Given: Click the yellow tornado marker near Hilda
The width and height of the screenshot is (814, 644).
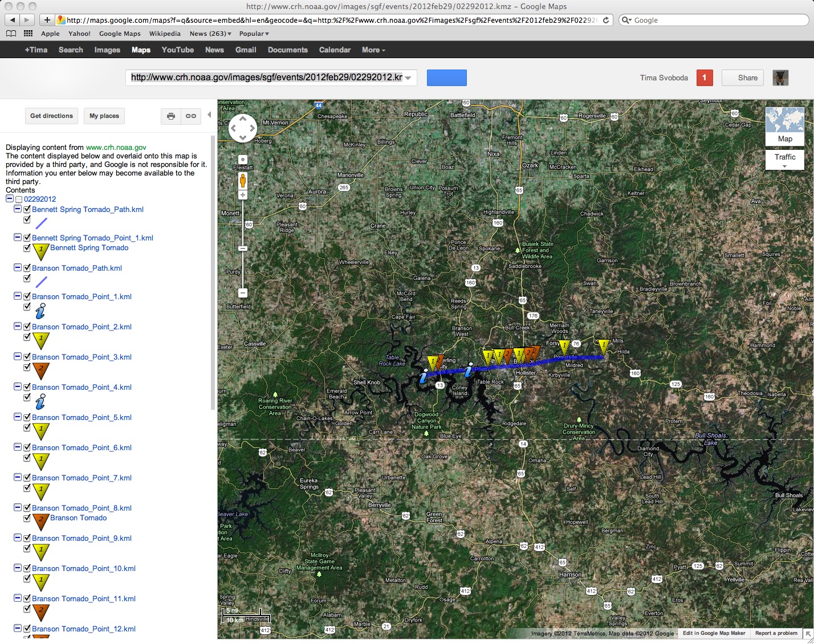Looking at the screenshot, I should point(604,346).
